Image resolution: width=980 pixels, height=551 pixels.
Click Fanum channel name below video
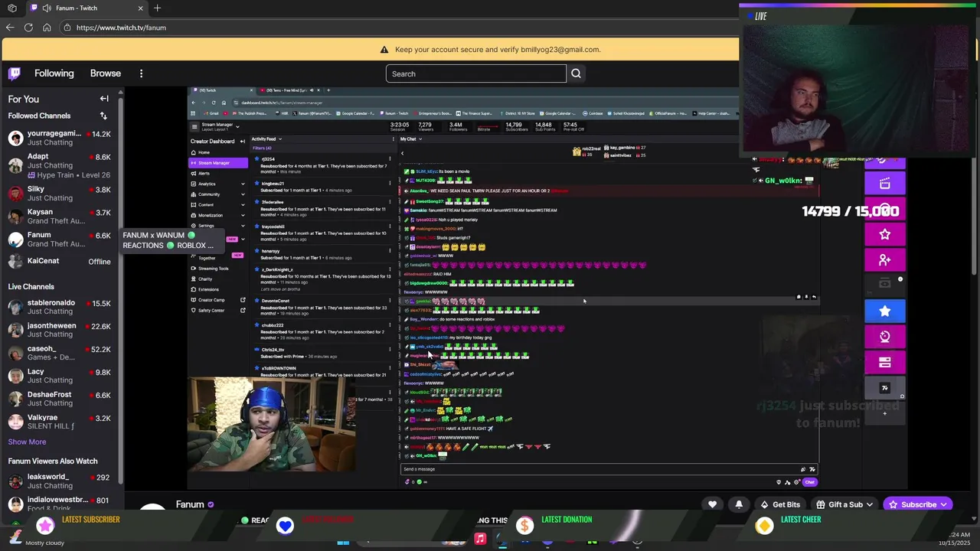(190, 504)
